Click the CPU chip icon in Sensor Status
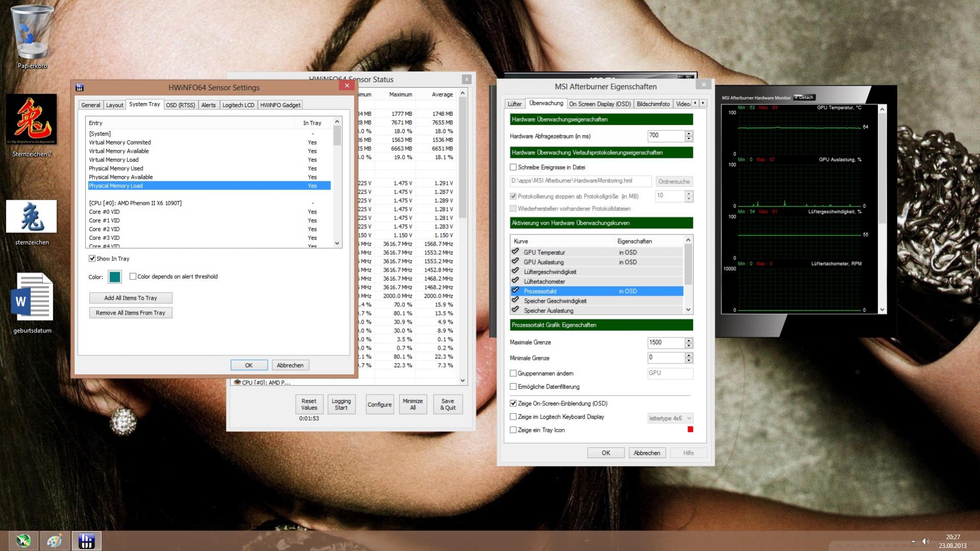The height and width of the screenshot is (551, 980). point(237,382)
